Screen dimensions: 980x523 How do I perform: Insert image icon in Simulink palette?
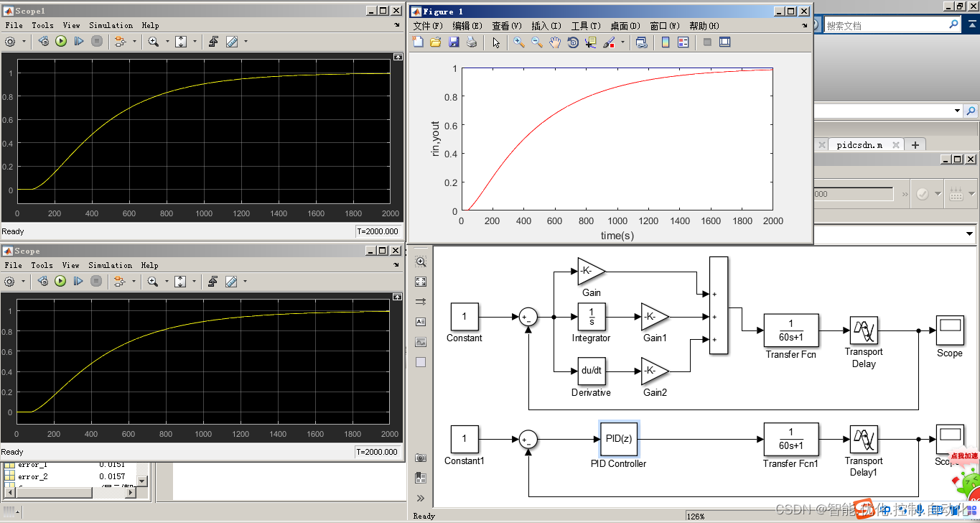click(x=421, y=342)
